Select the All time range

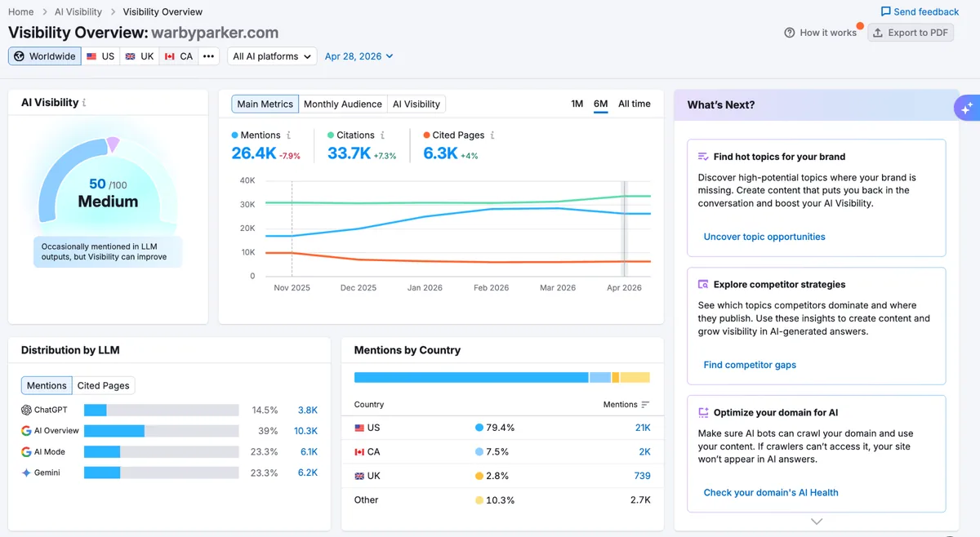(635, 104)
